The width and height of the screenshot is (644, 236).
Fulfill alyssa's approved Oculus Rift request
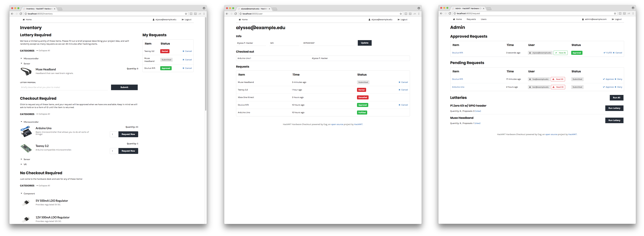[607, 53]
